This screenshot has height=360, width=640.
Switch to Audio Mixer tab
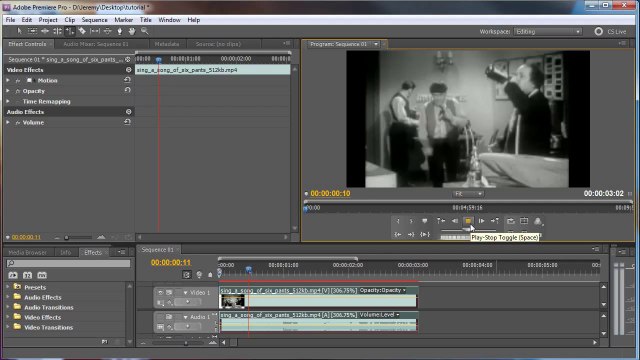click(x=96, y=44)
